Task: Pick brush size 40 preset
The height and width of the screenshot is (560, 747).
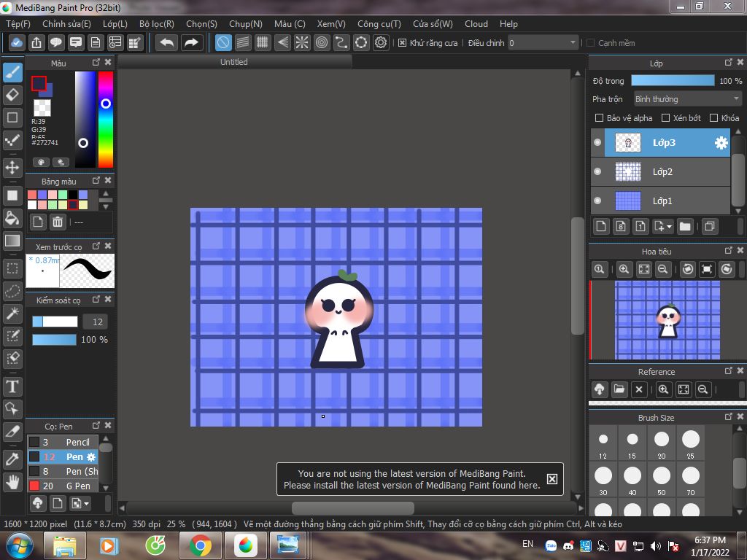Action: (632, 481)
